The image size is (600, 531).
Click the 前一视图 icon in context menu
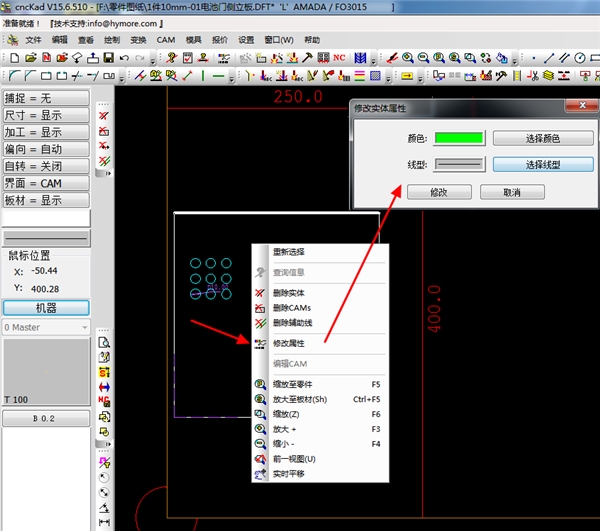point(260,459)
